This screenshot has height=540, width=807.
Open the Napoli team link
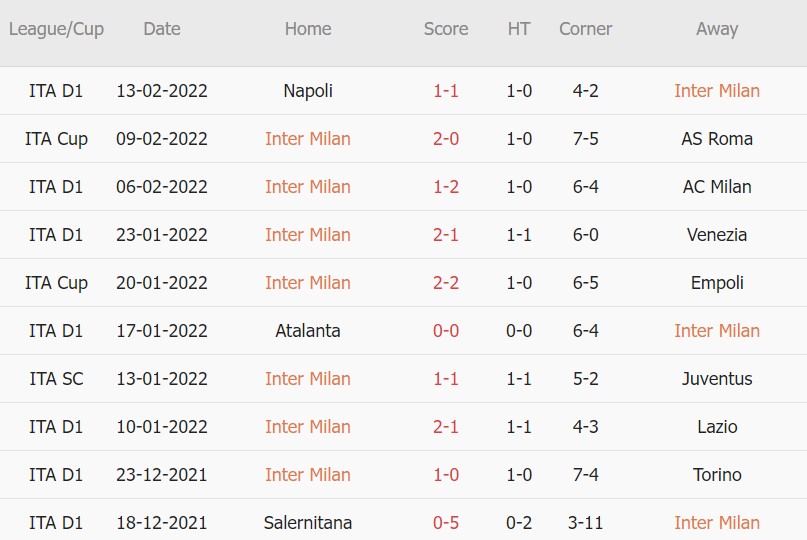(x=308, y=91)
